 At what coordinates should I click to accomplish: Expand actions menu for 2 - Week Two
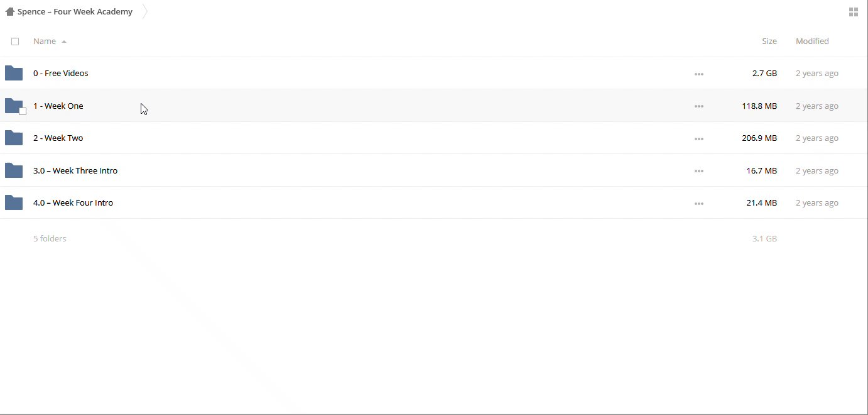(x=698, y=139)
